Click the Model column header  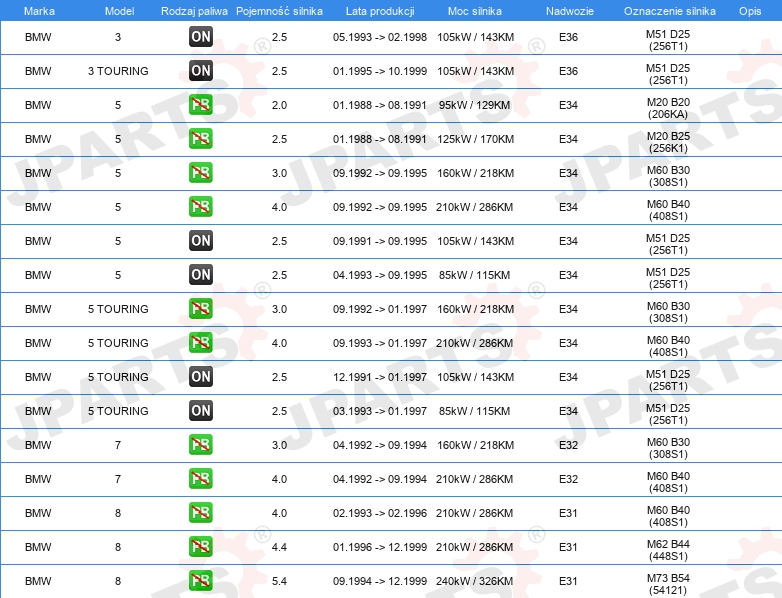tap(119, 11)
